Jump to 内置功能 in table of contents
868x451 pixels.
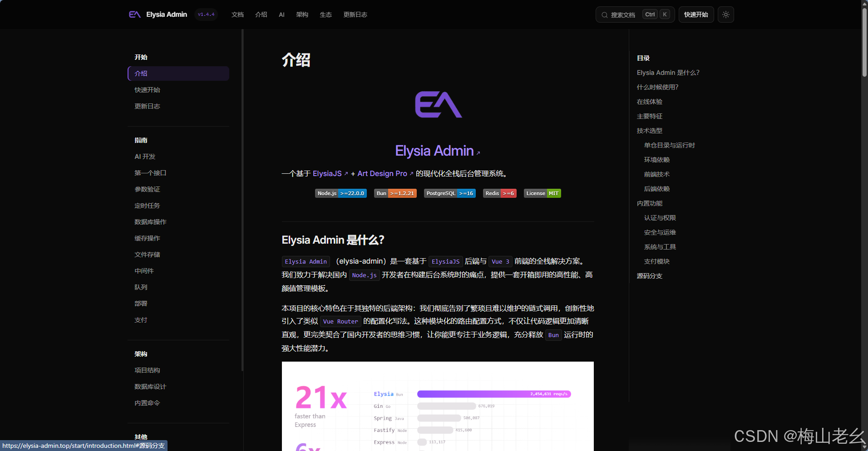650,203
